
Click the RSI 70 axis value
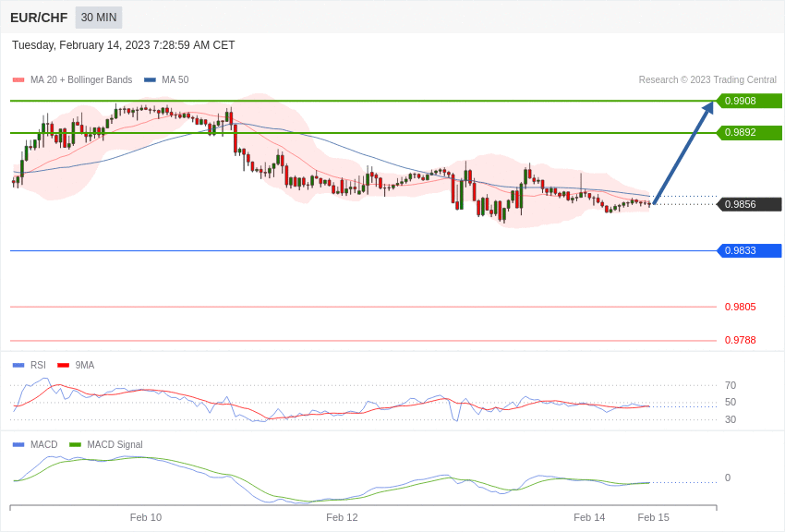tap(731, 385)
